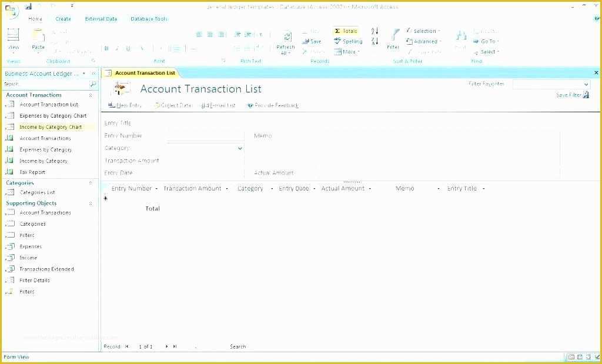
Task: Open the Entry Number column dropdown arrow
Action: [x=156, y=189]
